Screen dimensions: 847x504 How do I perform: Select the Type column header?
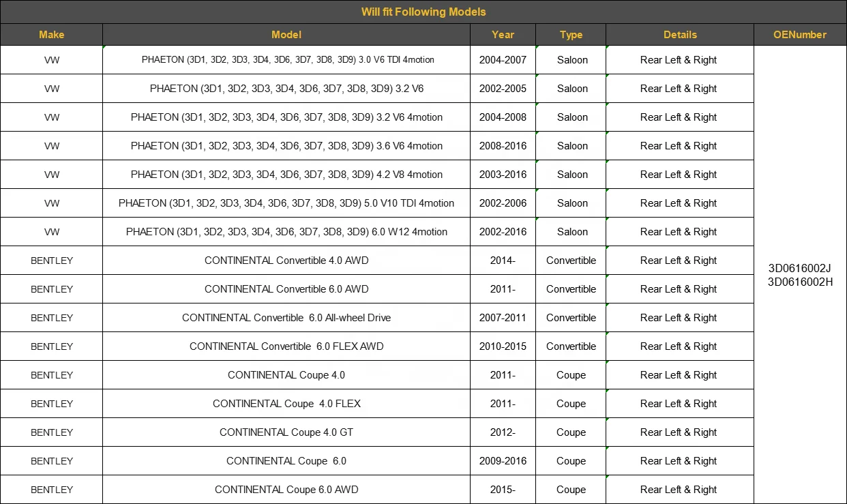click(x=571, y=35)
